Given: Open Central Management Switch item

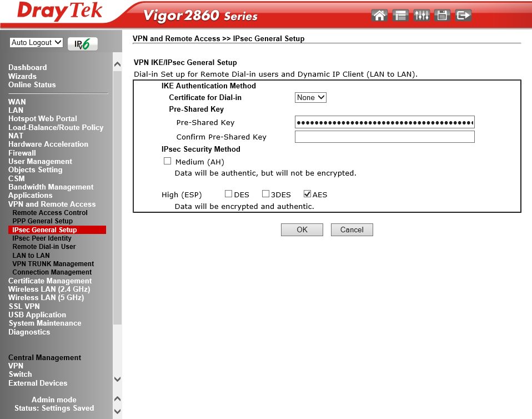Looking at the screenshot, I should click(21, 375).
